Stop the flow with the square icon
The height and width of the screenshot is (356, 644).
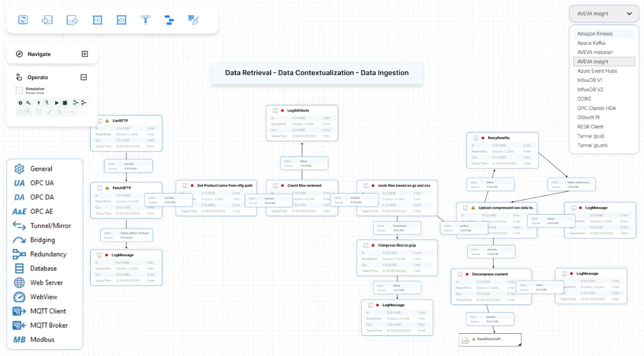click(65, 103)
